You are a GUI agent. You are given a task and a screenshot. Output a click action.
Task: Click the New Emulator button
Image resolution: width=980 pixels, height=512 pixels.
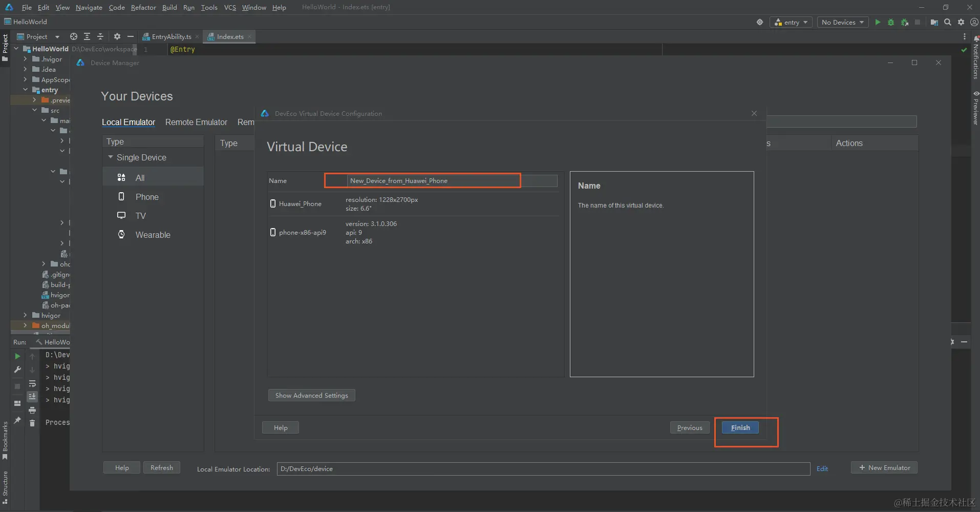tap(884, 467)
